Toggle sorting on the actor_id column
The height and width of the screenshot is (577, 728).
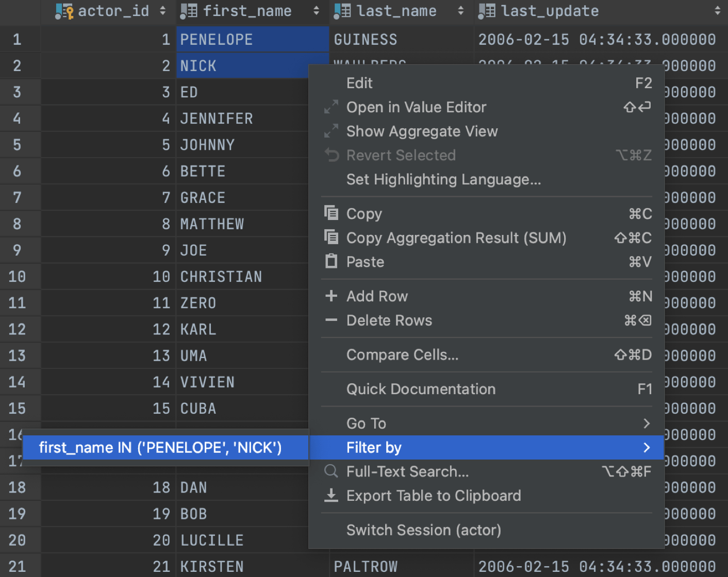click(163, 11)
